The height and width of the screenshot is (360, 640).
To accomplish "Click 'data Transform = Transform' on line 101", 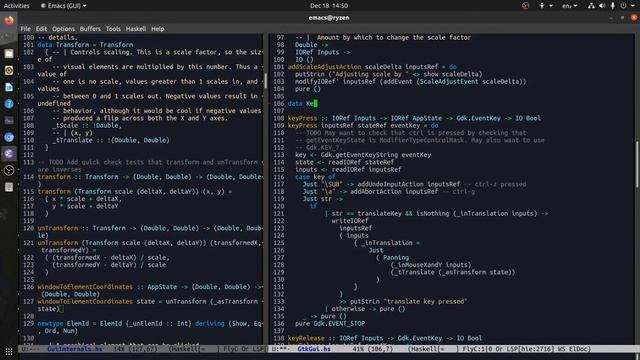I will pos(85,45).
